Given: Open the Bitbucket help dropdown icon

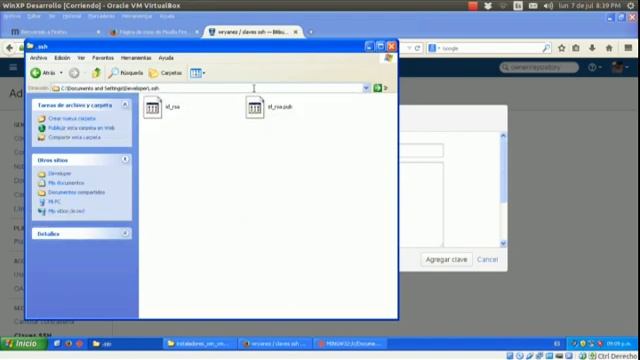Looking at the screenshot, I should coord(594,67).
